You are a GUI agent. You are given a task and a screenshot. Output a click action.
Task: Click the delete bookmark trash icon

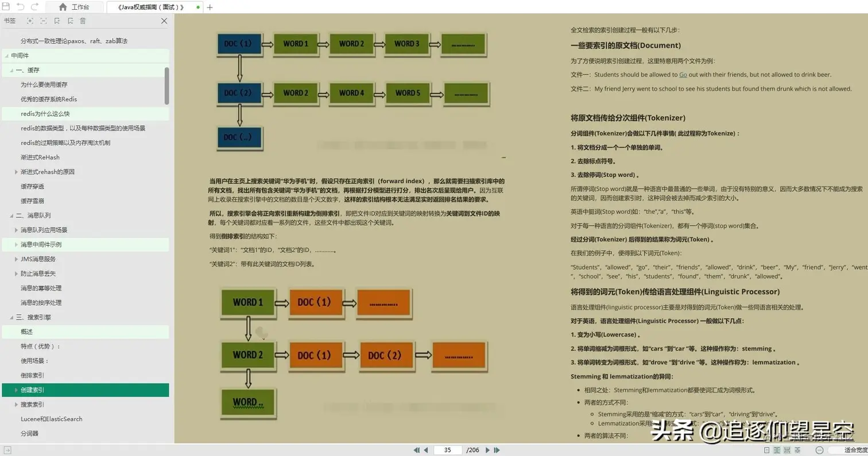83,21
